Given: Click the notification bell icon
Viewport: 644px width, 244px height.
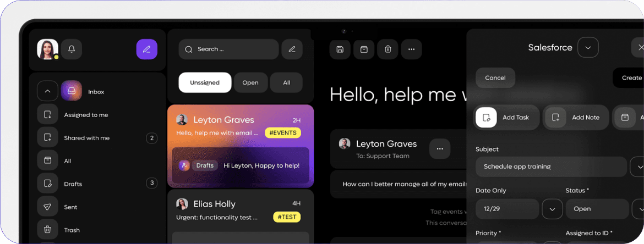Looking at the screenshot, I should coord(72,49).
